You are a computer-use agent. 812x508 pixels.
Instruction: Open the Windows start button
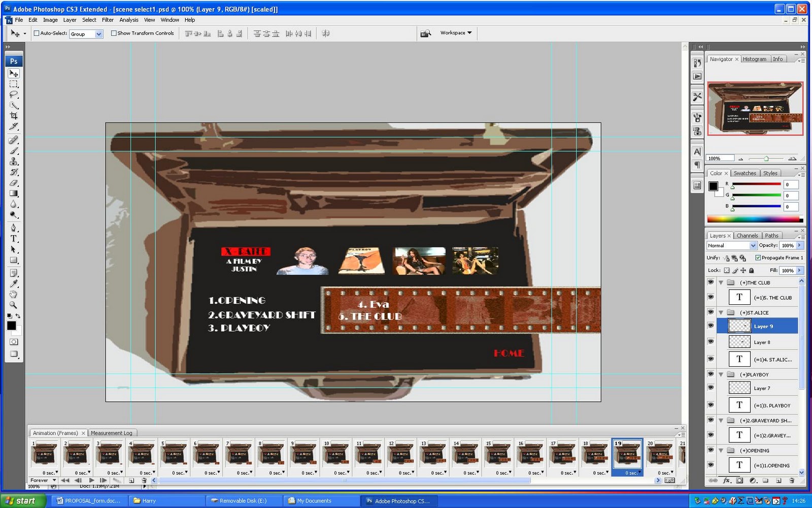click(23, 501)
